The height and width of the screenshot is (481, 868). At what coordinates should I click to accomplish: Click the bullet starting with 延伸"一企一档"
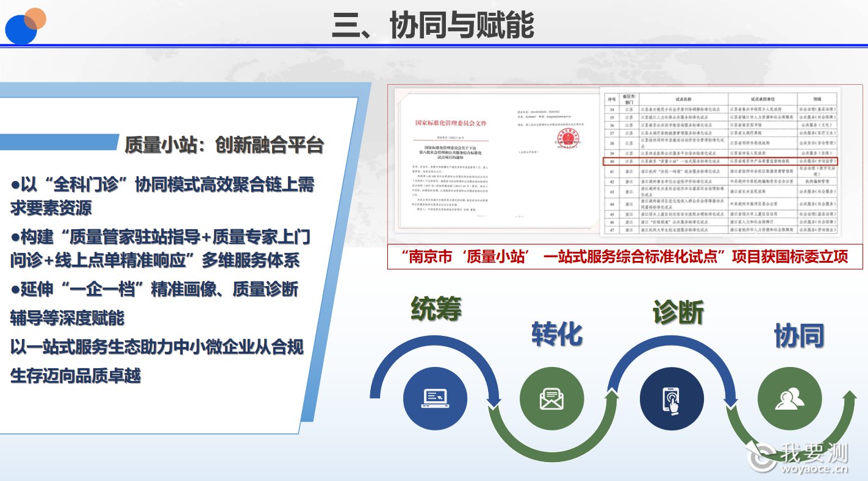154,289
